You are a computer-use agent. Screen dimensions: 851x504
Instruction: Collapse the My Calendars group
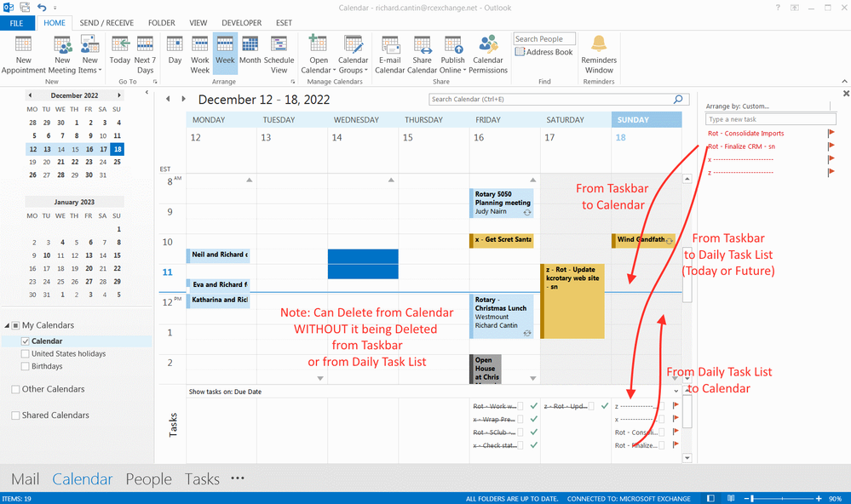(8, 326)
